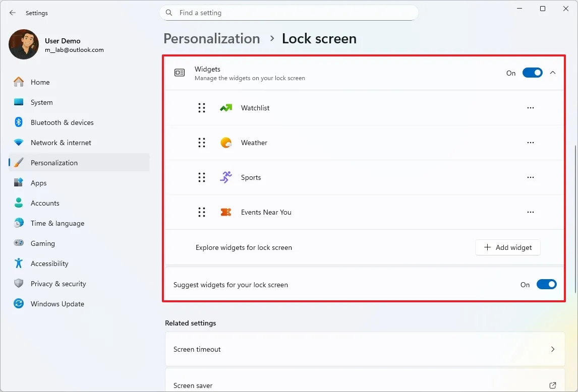Select Personalization in the sidebar

click(x=54, y=162)
